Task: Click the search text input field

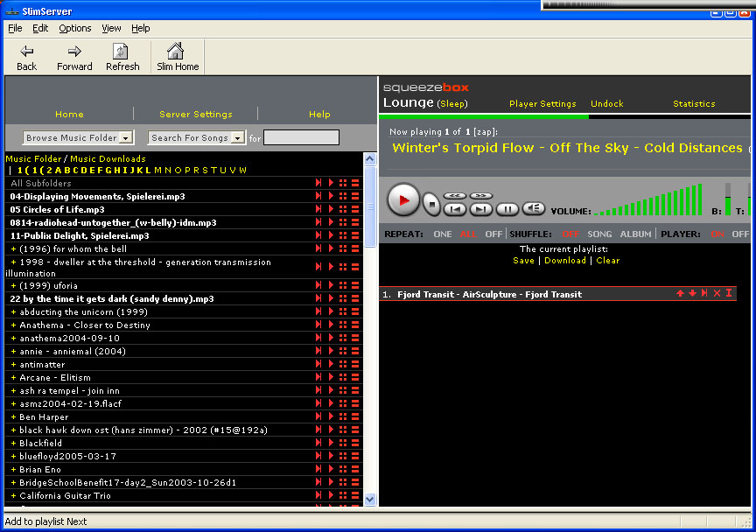Action: tap(301, 138)
